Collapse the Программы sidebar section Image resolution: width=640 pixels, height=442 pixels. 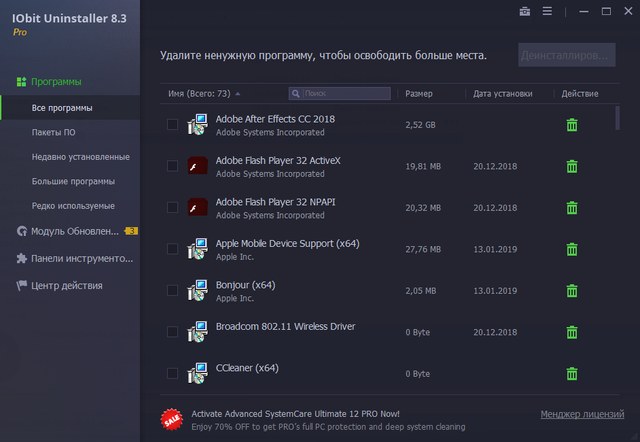(56, 82)
